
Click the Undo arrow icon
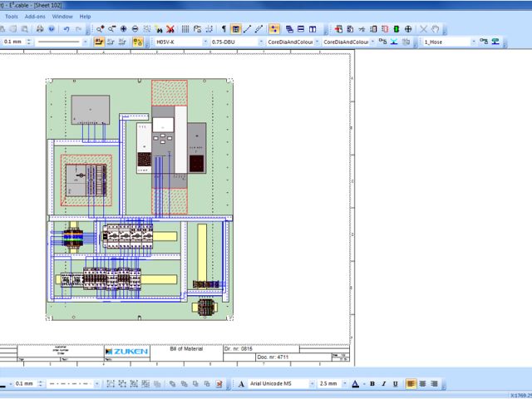click(x=66, y=28)
